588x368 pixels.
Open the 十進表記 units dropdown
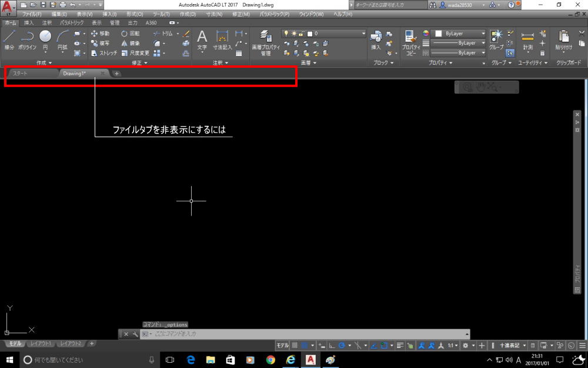[513, 346]
